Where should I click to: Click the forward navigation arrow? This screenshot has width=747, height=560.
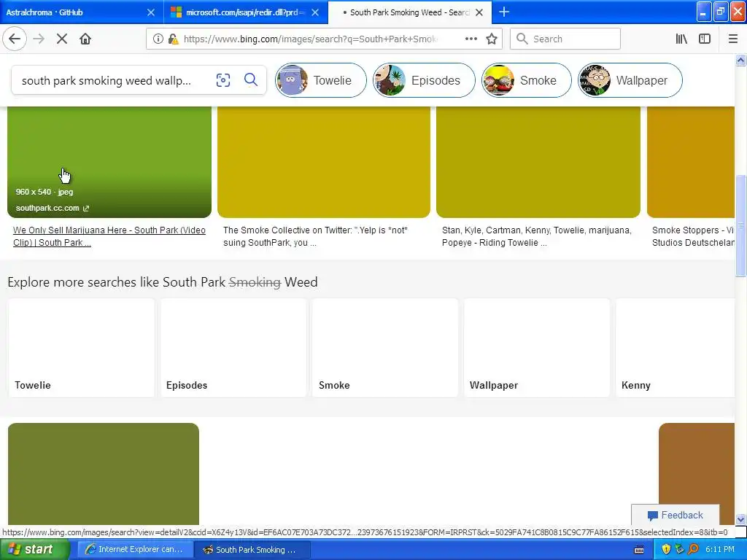coord(39,39)
